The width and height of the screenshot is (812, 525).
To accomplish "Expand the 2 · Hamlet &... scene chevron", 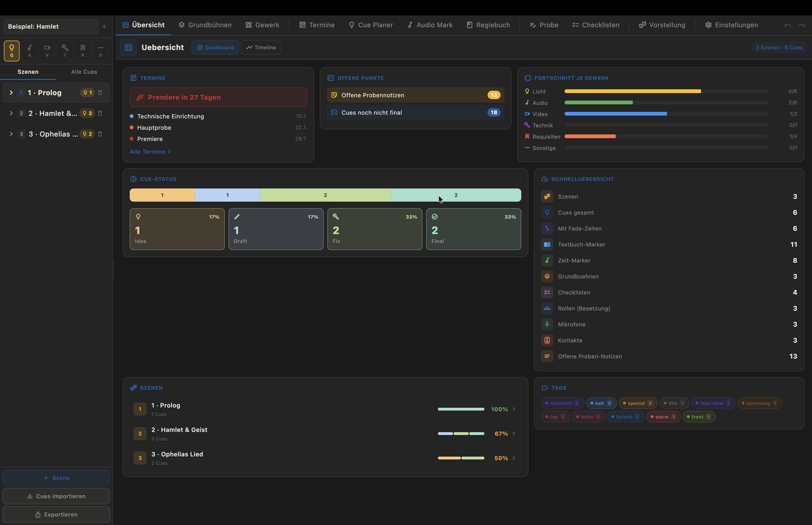I will [11, 113].
